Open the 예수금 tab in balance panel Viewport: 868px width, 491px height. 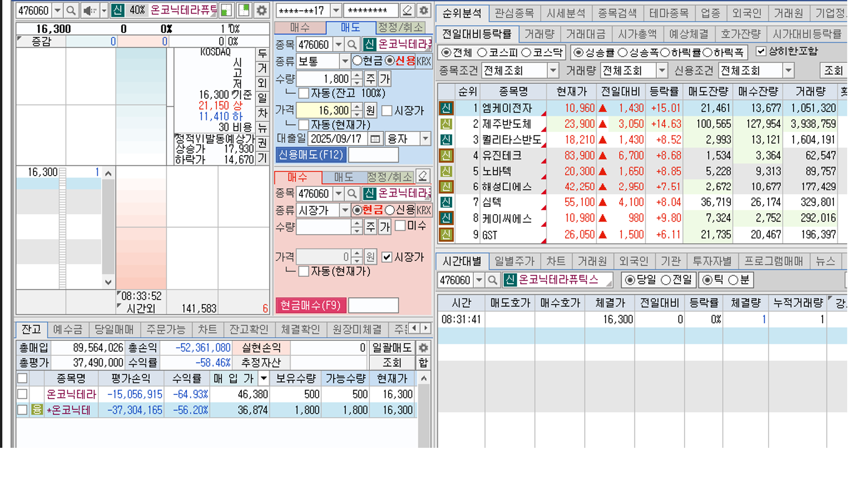click(x=68, y=330)
